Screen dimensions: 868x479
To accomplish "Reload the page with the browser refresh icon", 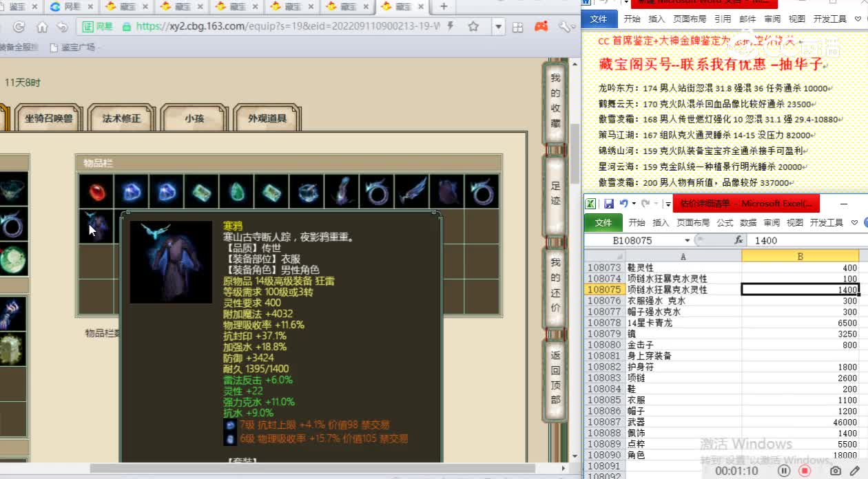I will point(19,27).
